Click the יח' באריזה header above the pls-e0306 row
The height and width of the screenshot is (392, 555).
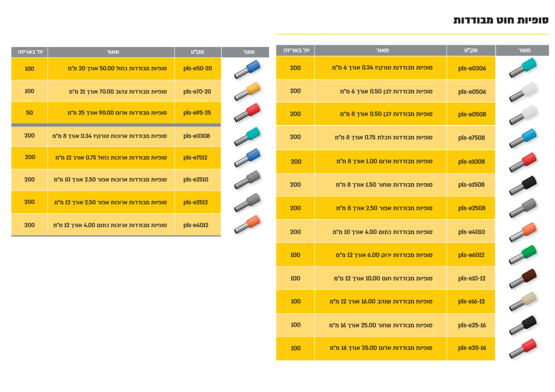pyautogui.click(x=296, y=50)
